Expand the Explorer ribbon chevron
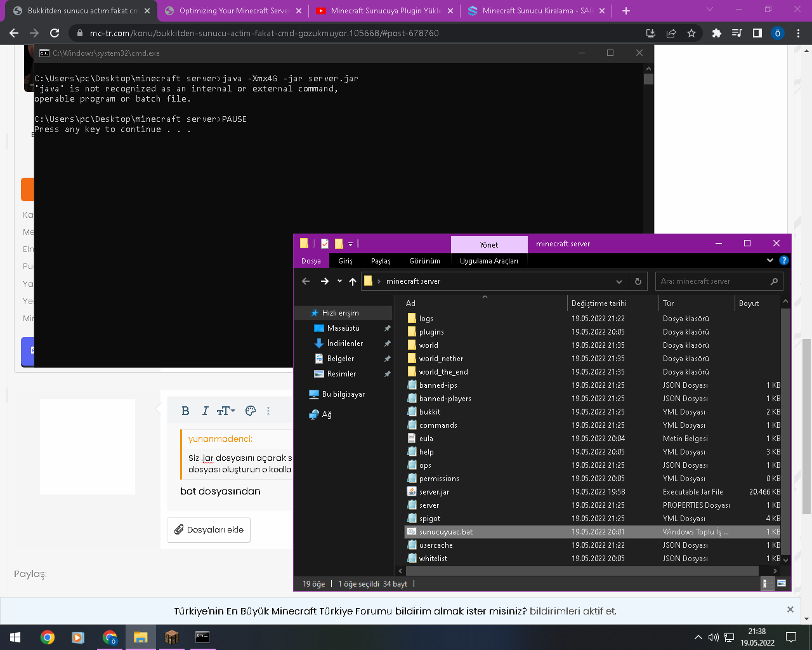This screenshot has width=812, height=650. pyautogui.click(x=770, y=260)
